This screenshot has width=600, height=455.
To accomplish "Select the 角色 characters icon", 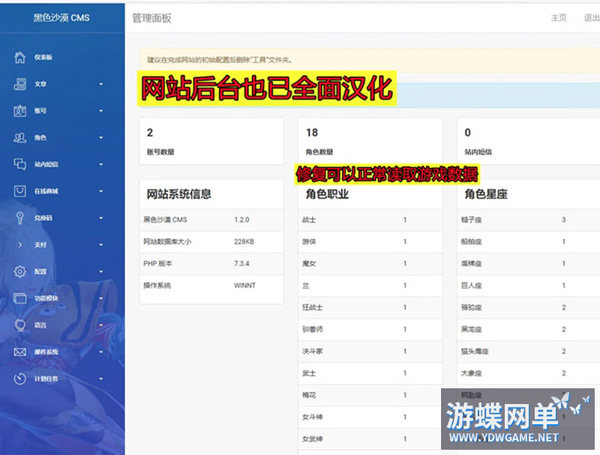I will (20, 138).
